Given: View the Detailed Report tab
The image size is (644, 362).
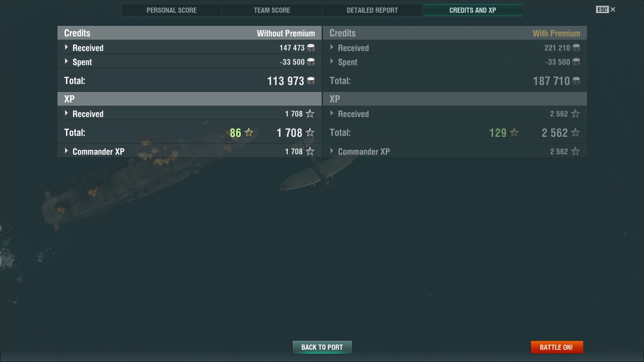Looking at the screenshot, I should click(x=372, y=10).
